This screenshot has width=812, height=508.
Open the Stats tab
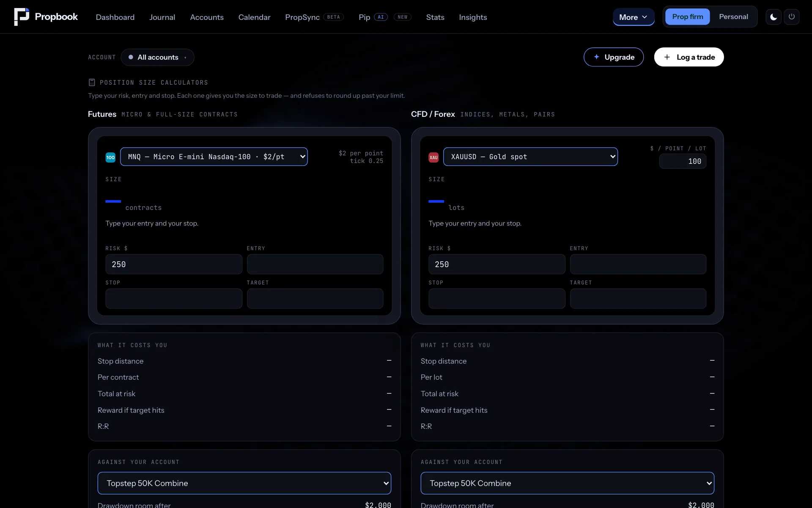[x=435, y=17]
